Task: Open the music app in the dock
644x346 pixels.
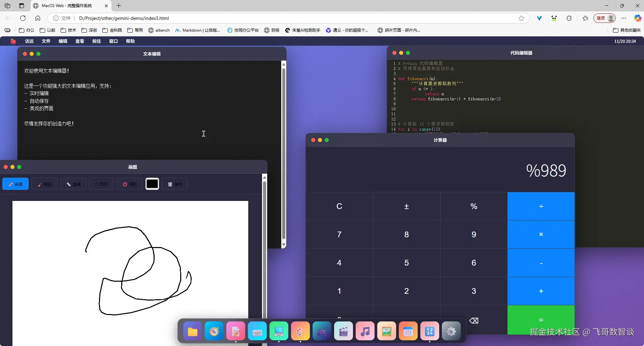Action: (x=365, y=332)
